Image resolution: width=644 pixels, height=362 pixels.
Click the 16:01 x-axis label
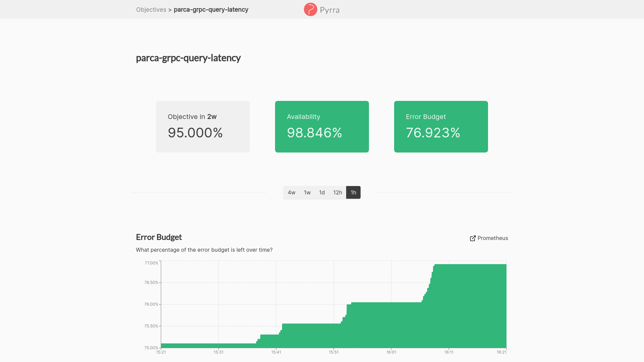click(x=391, y=352)
